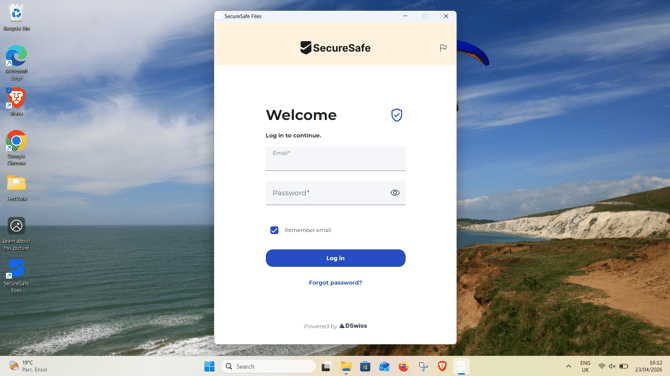Click SecureSafe Files taskbar icon
The width and height of the screenshot is (670, 376).
tap(461, 366)
